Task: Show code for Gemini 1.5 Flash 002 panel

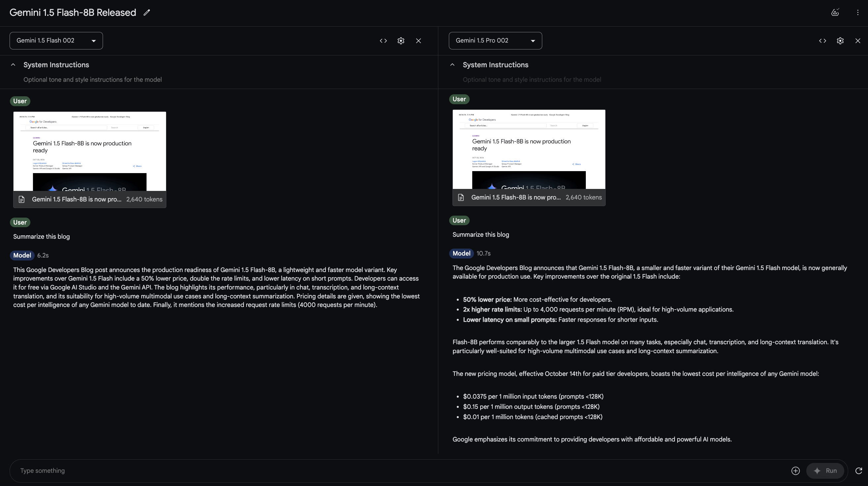Action: (x=383, y=41)
